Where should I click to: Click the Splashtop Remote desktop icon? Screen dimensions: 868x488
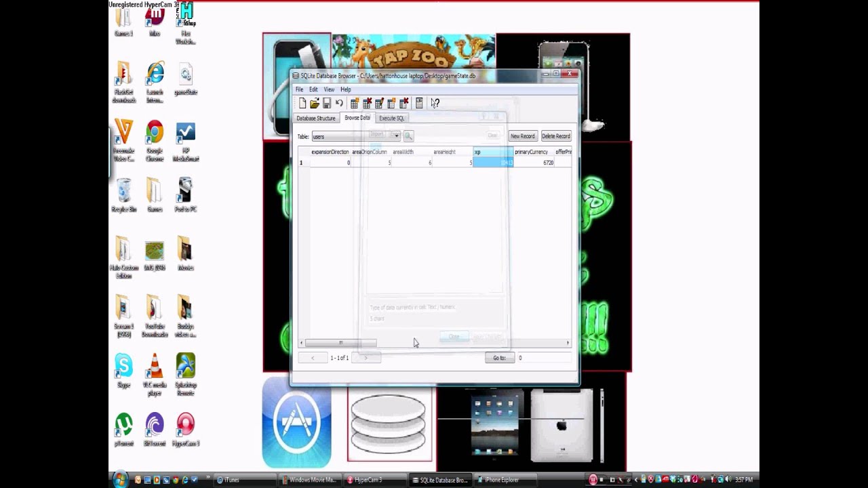click(185, 374)
